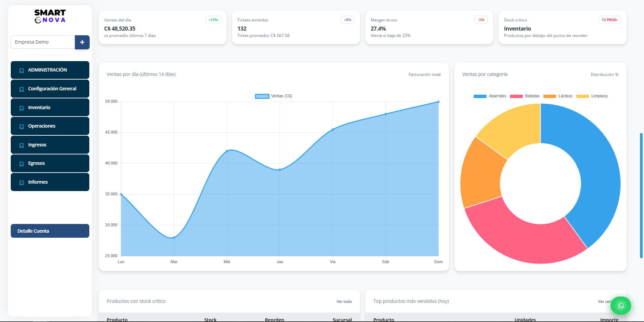The image size is (644, 322).
Task: Click the Configuración General bookmark icon
Action: click(21, 89)
